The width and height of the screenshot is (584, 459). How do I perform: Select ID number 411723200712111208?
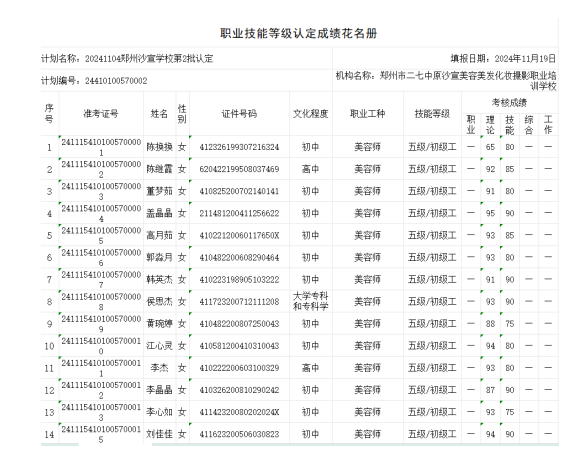pyautogui.click(x=239, y=301)
